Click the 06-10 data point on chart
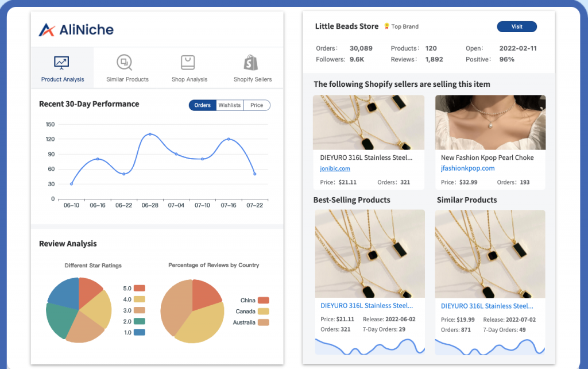 71,184
